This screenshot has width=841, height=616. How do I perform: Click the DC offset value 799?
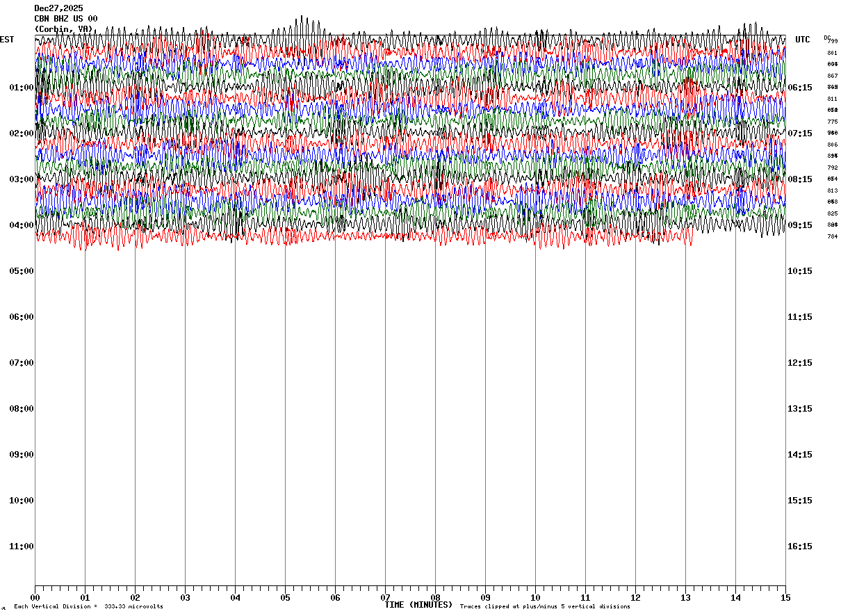click(833, 42)
